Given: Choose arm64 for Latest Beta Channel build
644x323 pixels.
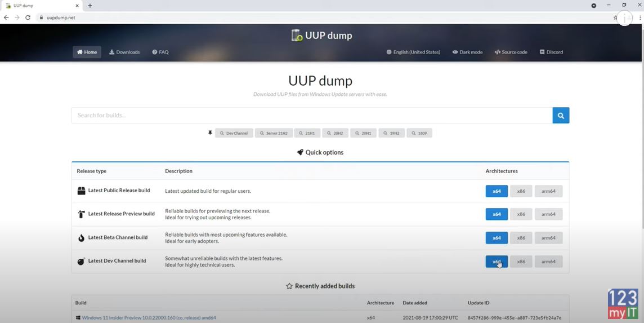Looking at the screenshot, I should (548, 238).
